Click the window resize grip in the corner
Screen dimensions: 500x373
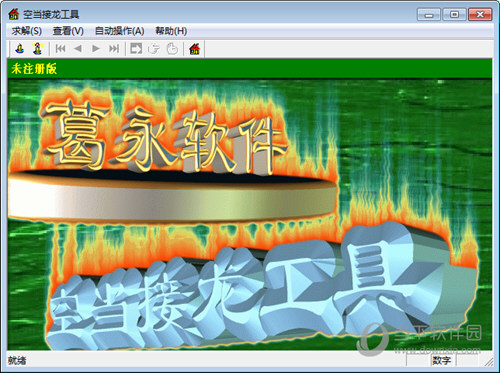click(x=489, y=362)
